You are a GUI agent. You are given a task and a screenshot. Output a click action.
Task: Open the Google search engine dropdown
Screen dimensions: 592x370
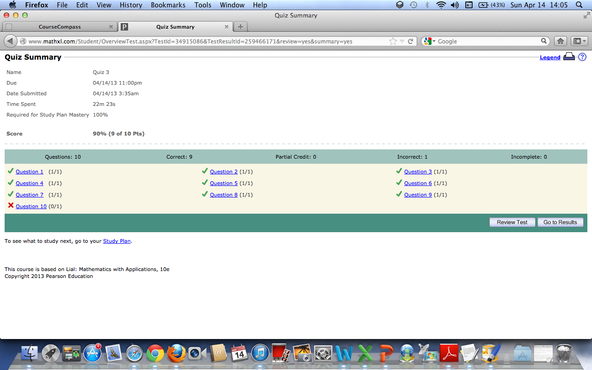tap(430, 41)
